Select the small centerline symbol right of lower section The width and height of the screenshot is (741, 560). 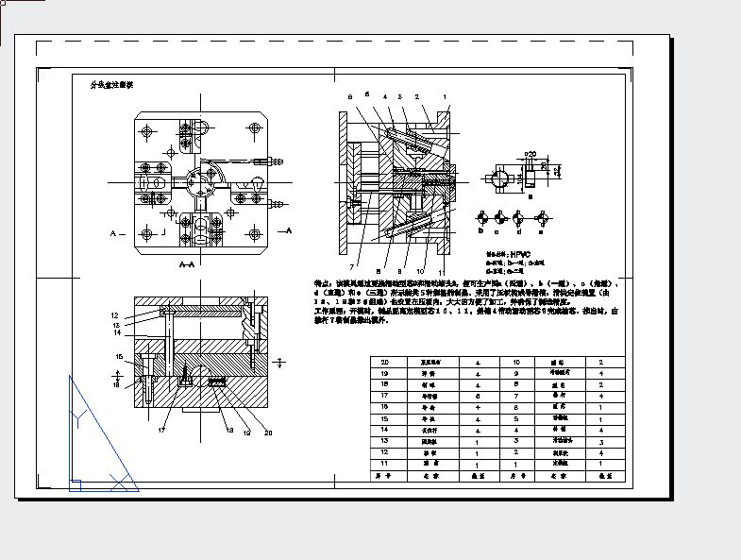[281, 361]
